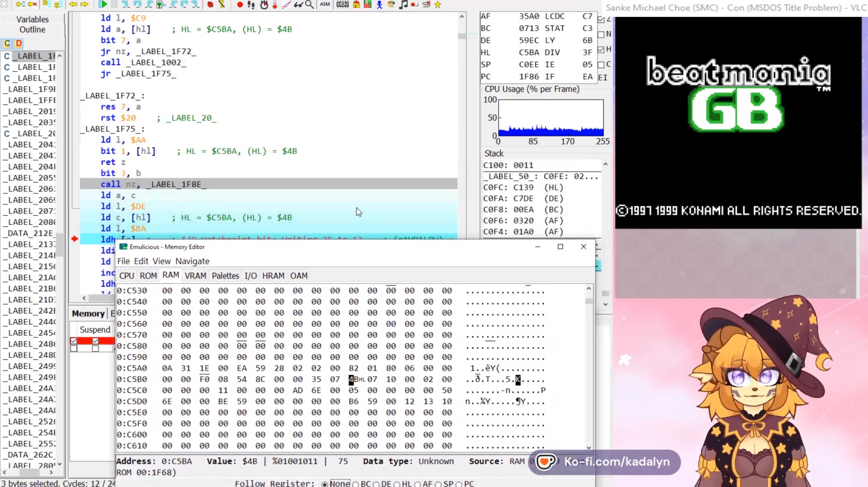Open the footsteps tracer icon

[251, 4]
